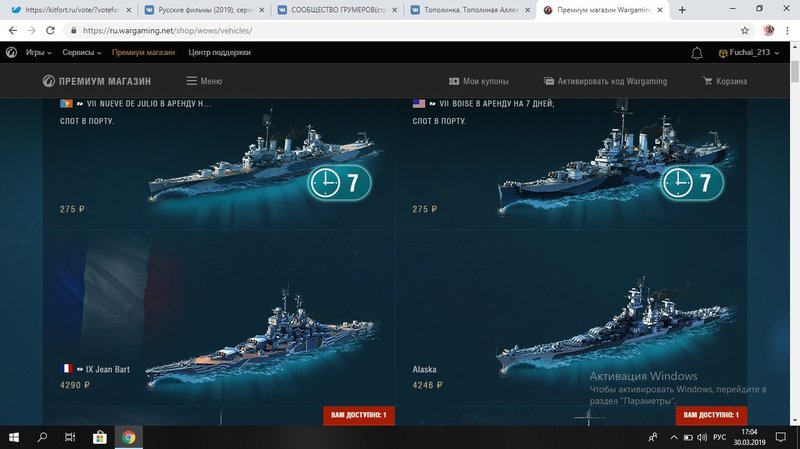The height and width of the screenshot is (449, 800).
Task: Go back in the browser
Action: click(x=13, y=31)
